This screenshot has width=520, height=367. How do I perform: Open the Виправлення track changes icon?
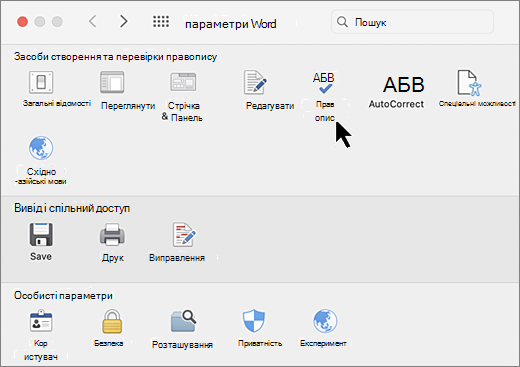pyautogui.click(x=184, y=234)
